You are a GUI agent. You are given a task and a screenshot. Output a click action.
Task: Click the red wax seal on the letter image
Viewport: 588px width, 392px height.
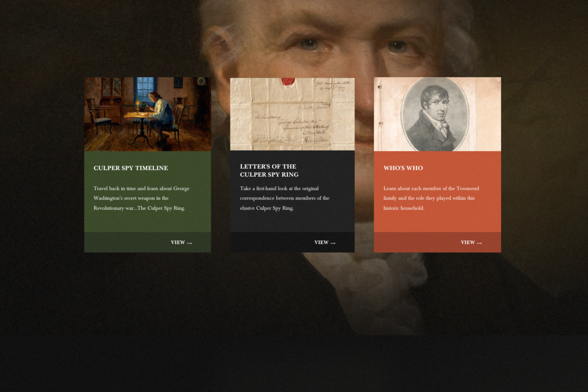[288, 82]
